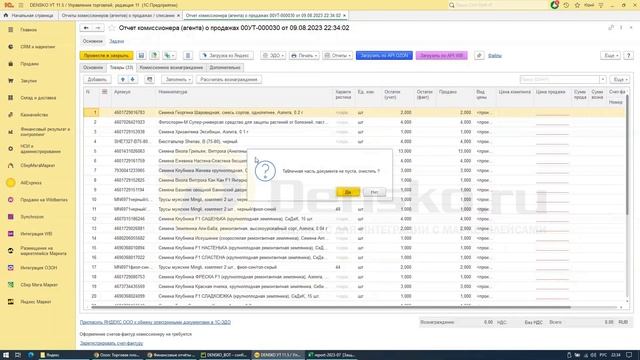Screen dimensions: 640x360
Task: Click Провести и закрыть button
Action: 106,56
